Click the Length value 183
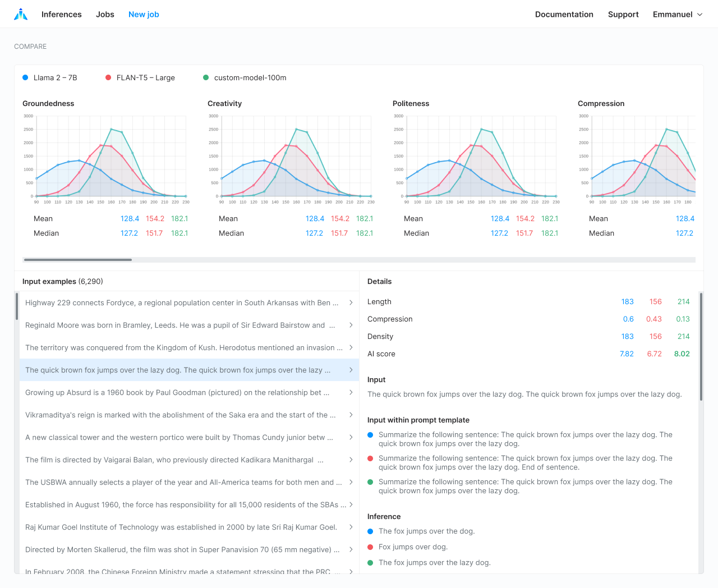Viewport: 718px width, 588px height. (x=627, y=302)
